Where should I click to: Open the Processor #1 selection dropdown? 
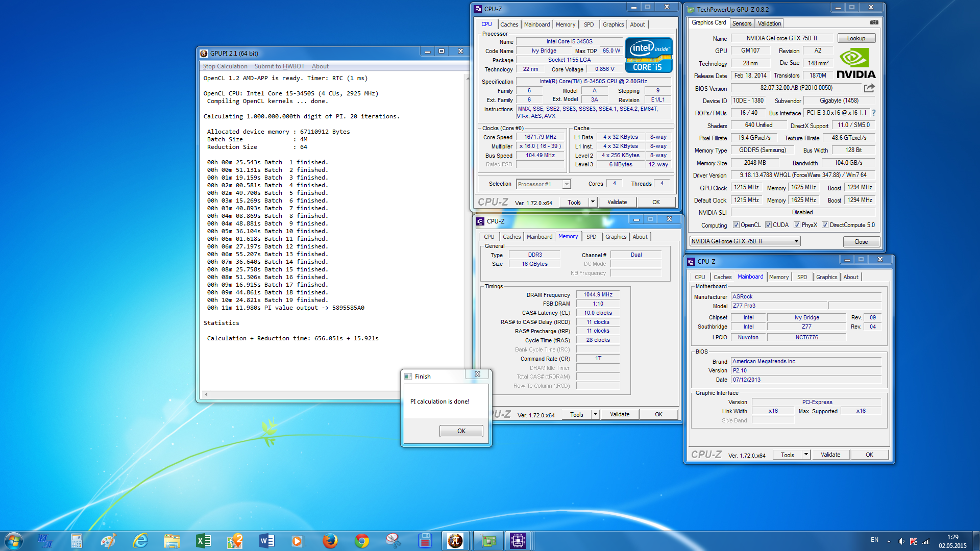[x=544, y=184]
